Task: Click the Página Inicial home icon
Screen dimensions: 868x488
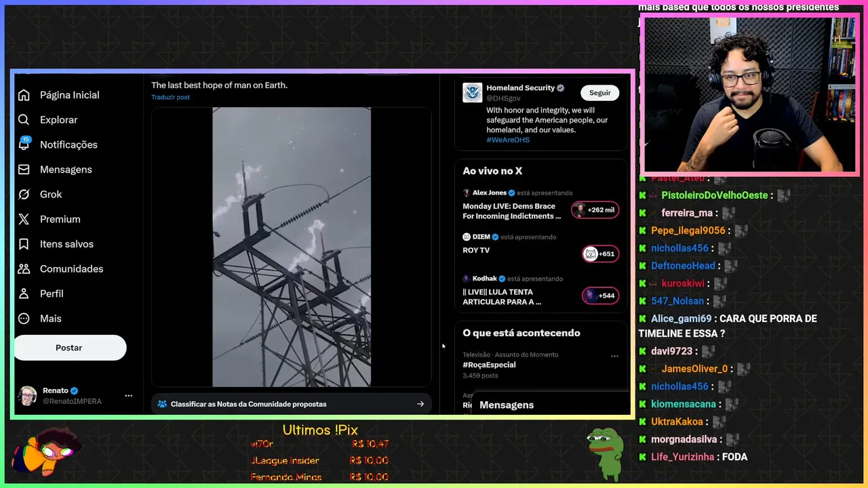Action: 24,95
